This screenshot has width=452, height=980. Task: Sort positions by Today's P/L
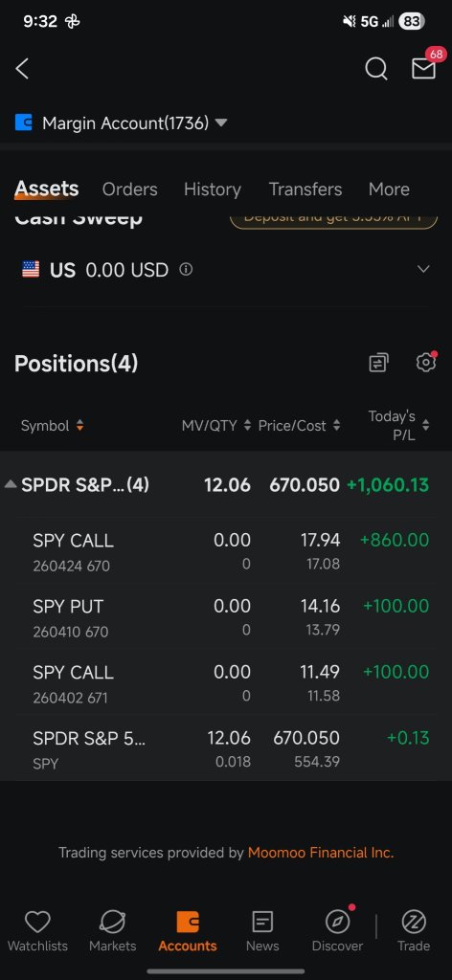coord(399,425)
